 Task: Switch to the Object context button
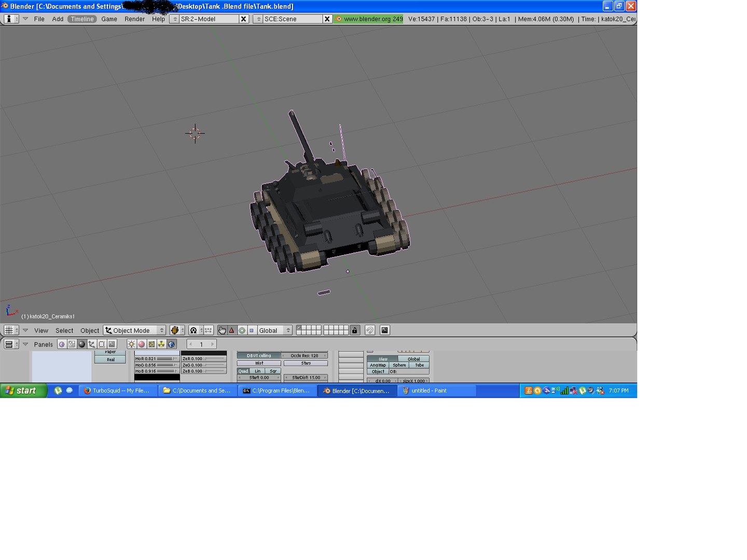tap(92, 344)
